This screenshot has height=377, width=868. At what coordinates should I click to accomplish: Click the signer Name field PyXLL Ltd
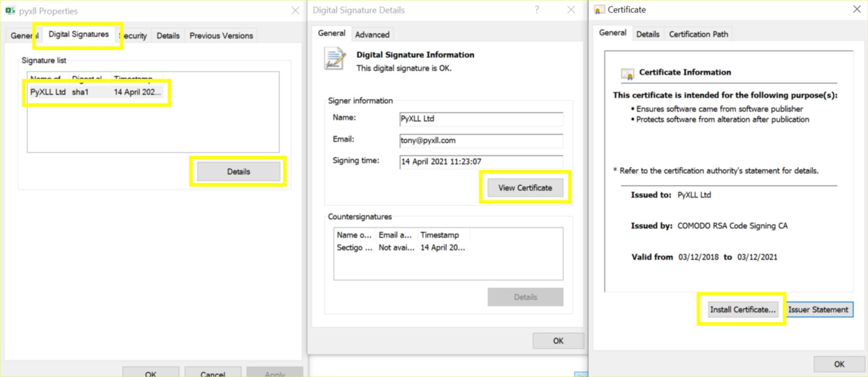tap(481, 119)
